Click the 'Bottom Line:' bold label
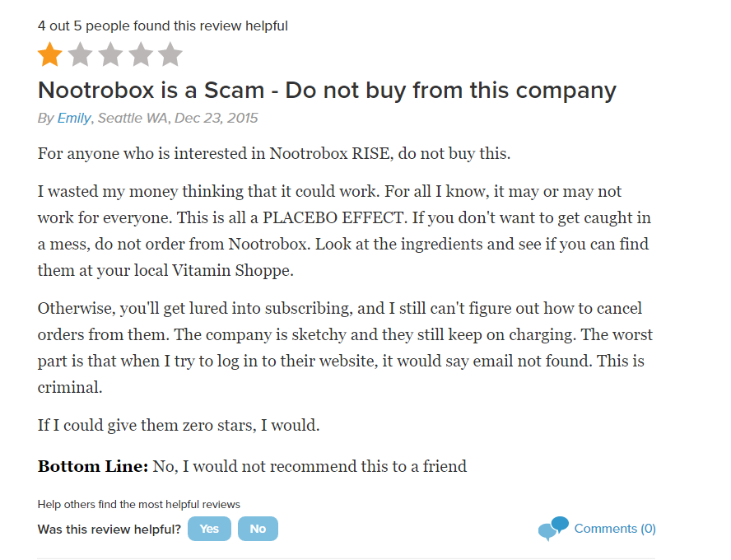The width and height of the screenshot is (731, 560). [x=93, y=467]
